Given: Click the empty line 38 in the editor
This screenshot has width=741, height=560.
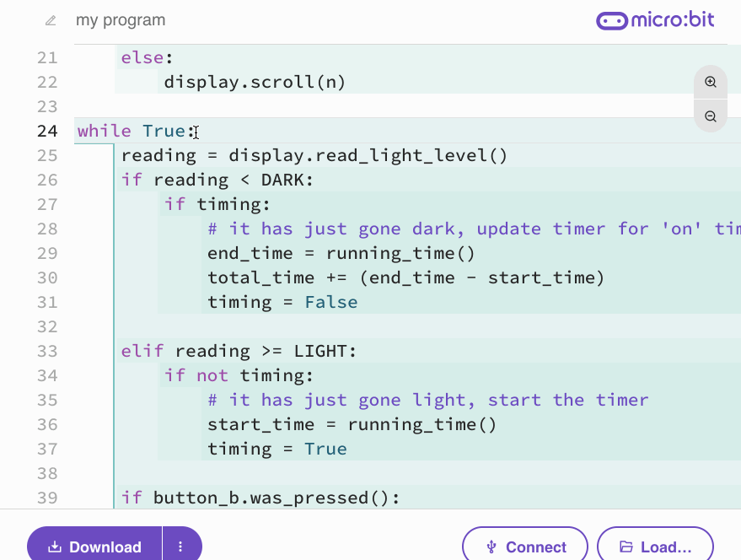Looking at the screenshot, I should 253,473.
